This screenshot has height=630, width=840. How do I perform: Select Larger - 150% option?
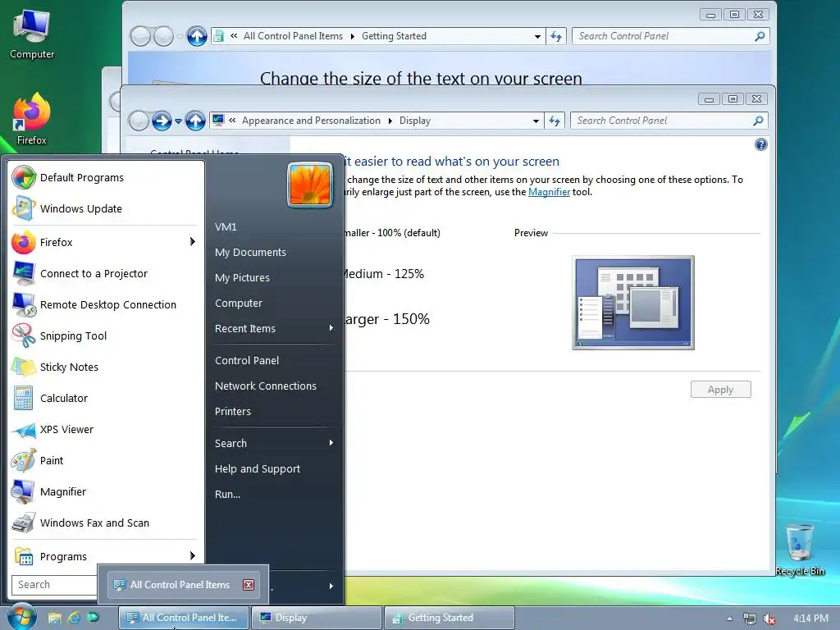tap(386, 319)
